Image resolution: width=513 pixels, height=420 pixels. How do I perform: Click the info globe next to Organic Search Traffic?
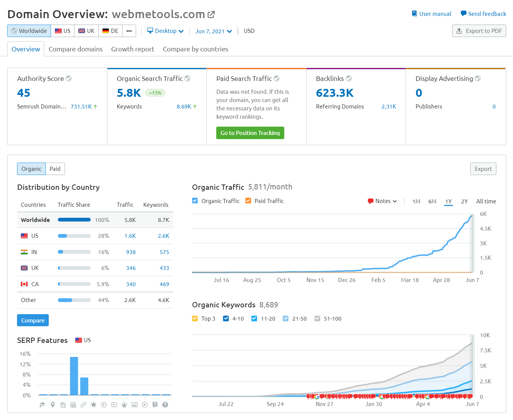click(x=188, y=79)
